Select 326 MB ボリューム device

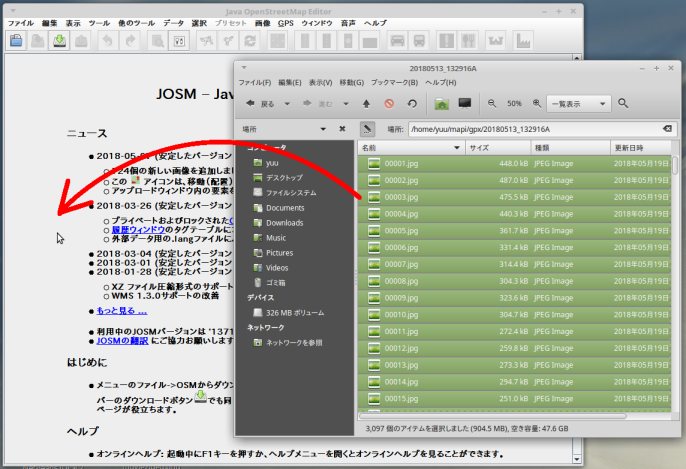coord(294,313)
